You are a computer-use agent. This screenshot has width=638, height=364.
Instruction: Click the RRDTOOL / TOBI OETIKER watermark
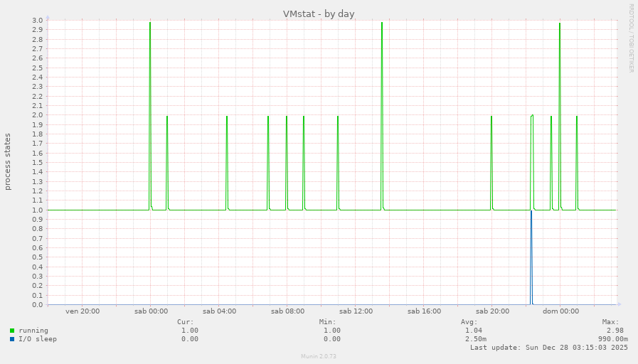coord(630,38)
